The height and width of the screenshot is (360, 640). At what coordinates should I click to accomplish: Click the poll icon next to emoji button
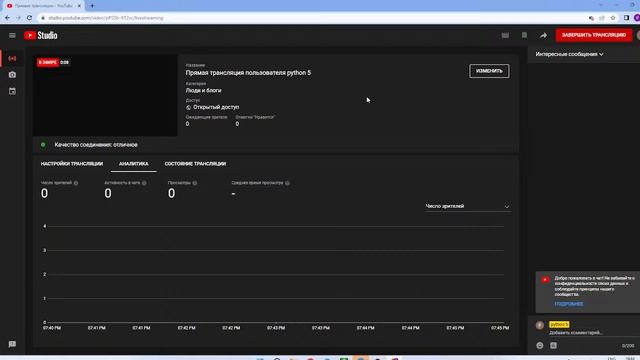coord(553,346)
